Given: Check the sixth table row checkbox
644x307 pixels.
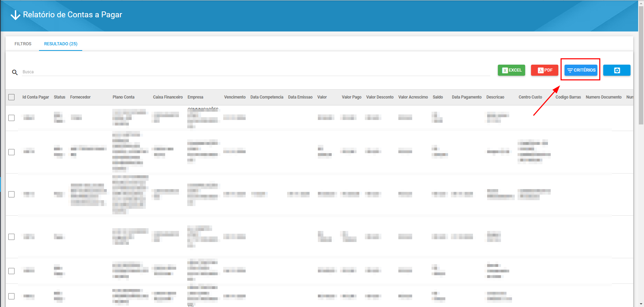Looking at the screenshot, I should pyautogui.click(x=11, y=296).
